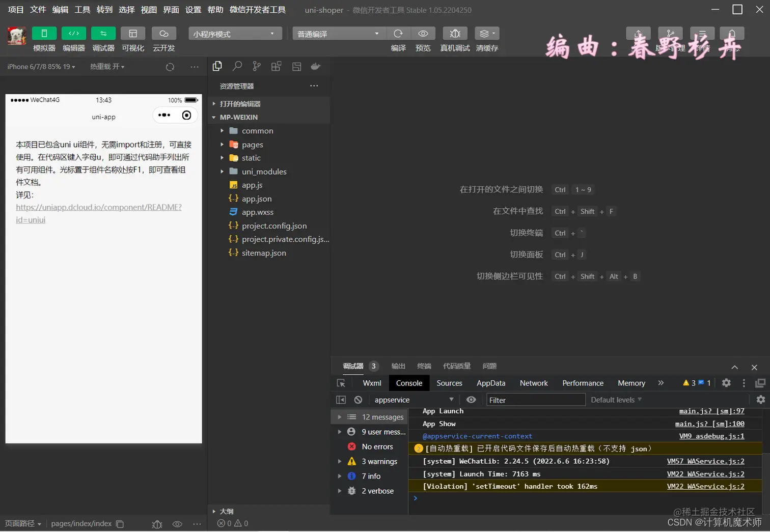
Task: Open the devtools settings gear icon
Action: [x=727, y=383]
